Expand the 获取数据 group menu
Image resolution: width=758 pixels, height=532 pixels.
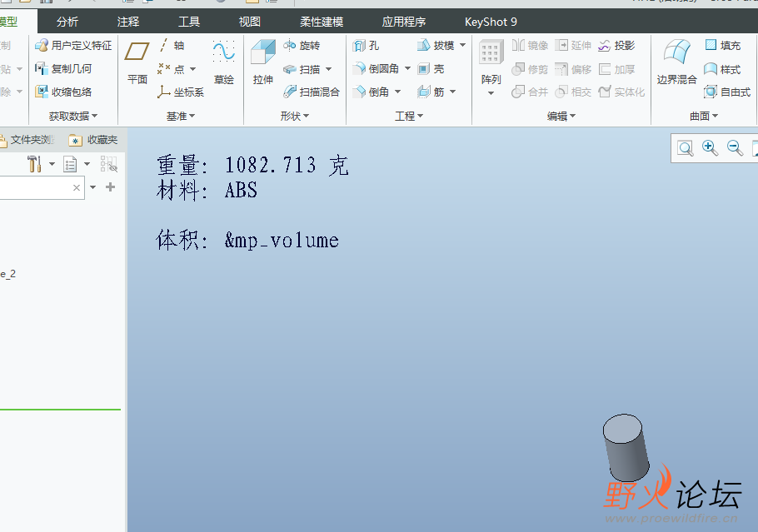pos(73,116)
